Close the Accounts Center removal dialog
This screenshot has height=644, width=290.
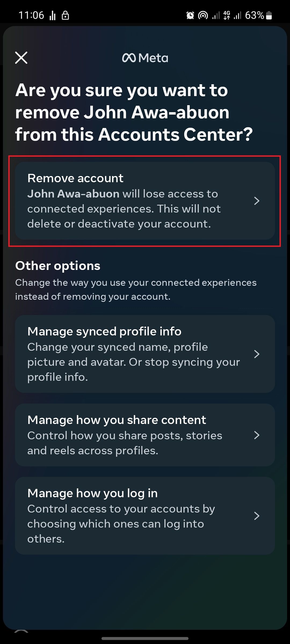[x=22, y=58]
